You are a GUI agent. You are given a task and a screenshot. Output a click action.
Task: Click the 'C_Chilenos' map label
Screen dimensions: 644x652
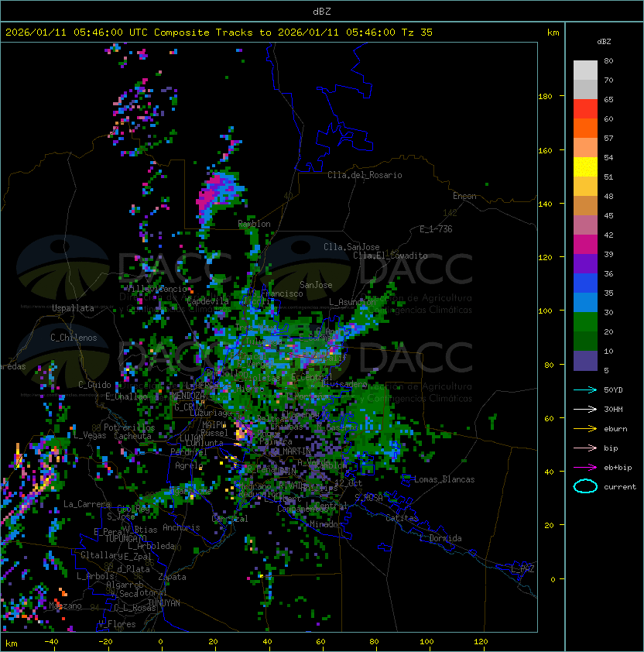(x=74, y=338)
